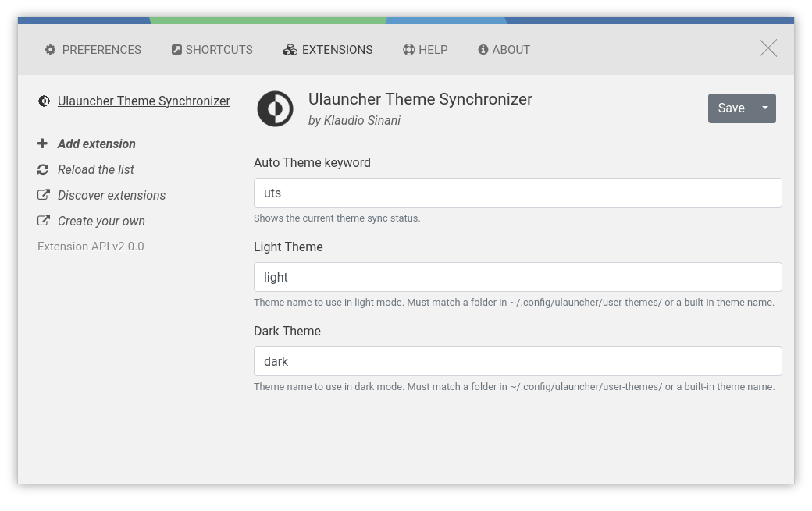Click the reload arrows icon

pos(43,169)
